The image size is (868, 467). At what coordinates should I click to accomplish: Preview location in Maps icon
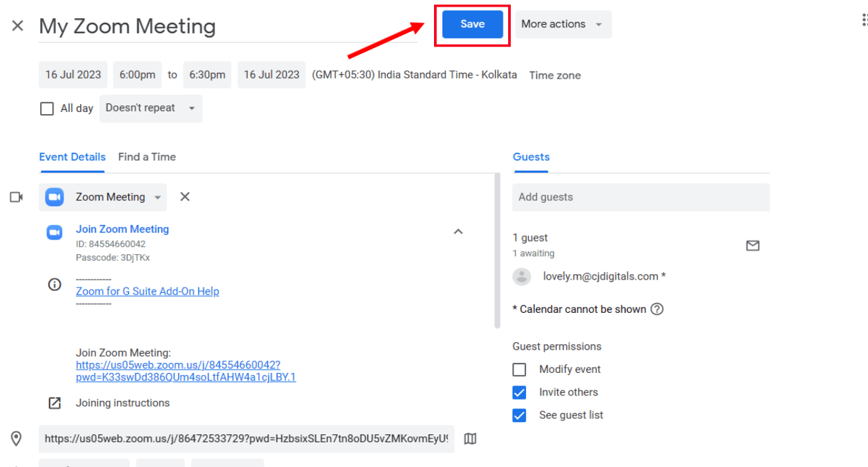coord(470,439)
